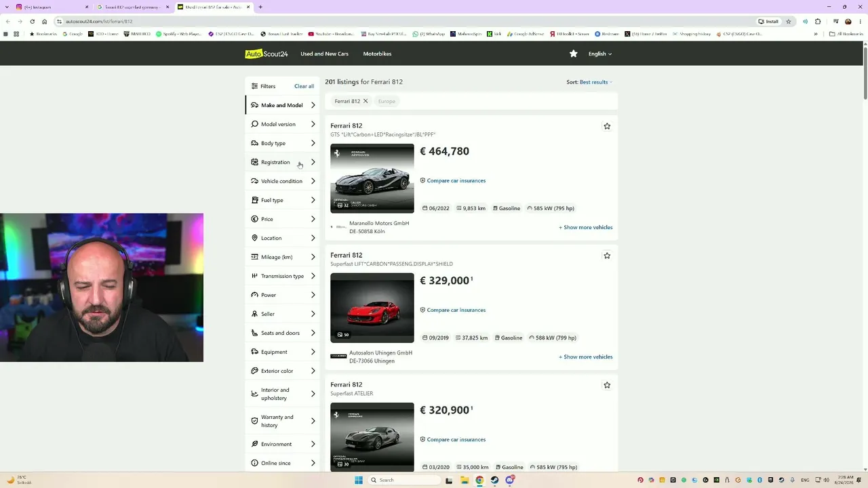Open Google Chrome from the taskbar
The image size is (868, 488).
(x=479, y=480)
